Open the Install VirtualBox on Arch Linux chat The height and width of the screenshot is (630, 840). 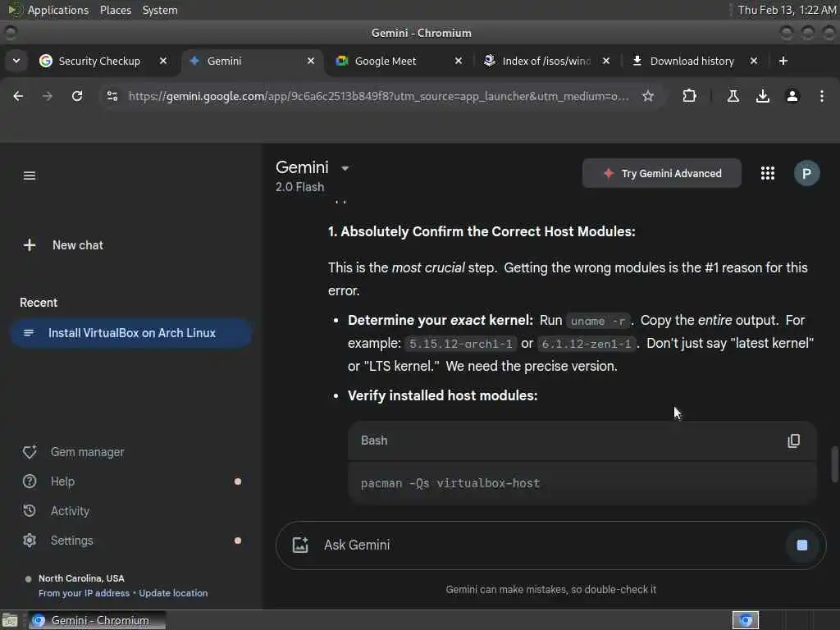(130, 333)
